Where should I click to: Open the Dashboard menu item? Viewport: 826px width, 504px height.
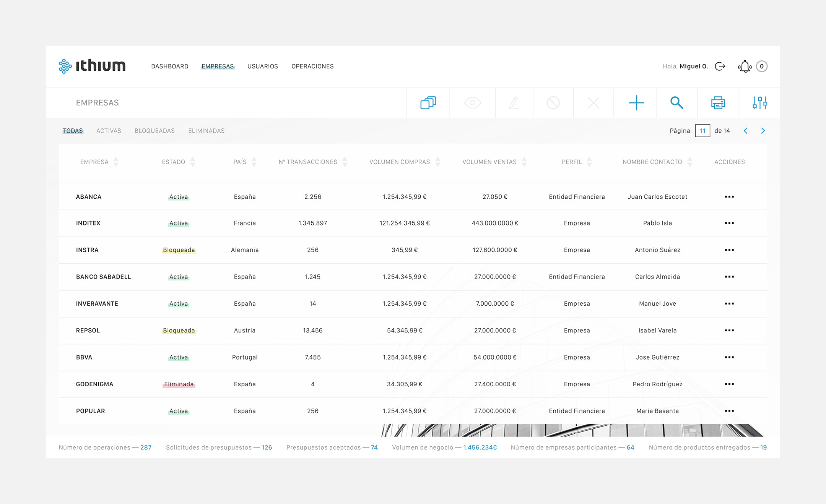170,66
